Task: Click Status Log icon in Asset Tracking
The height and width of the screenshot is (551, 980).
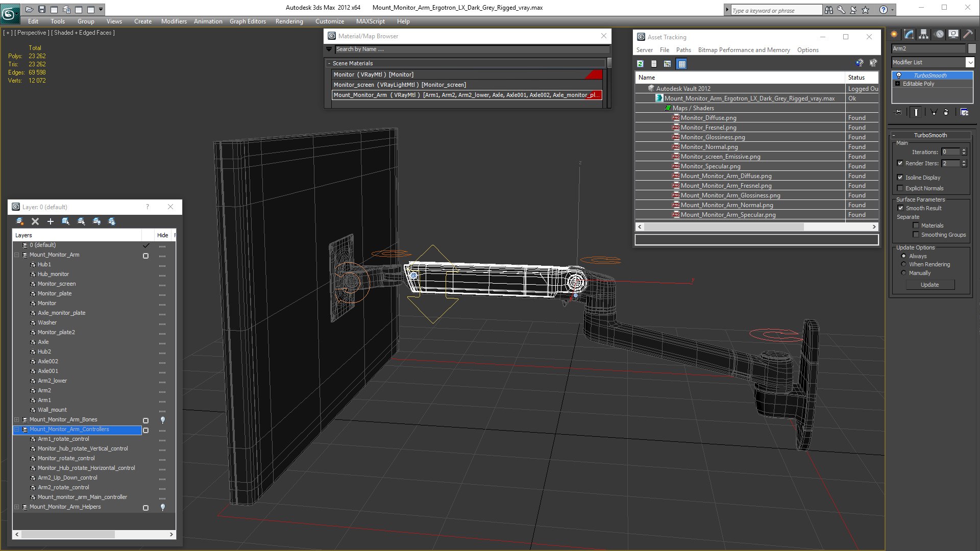Action: pos(654,64)
